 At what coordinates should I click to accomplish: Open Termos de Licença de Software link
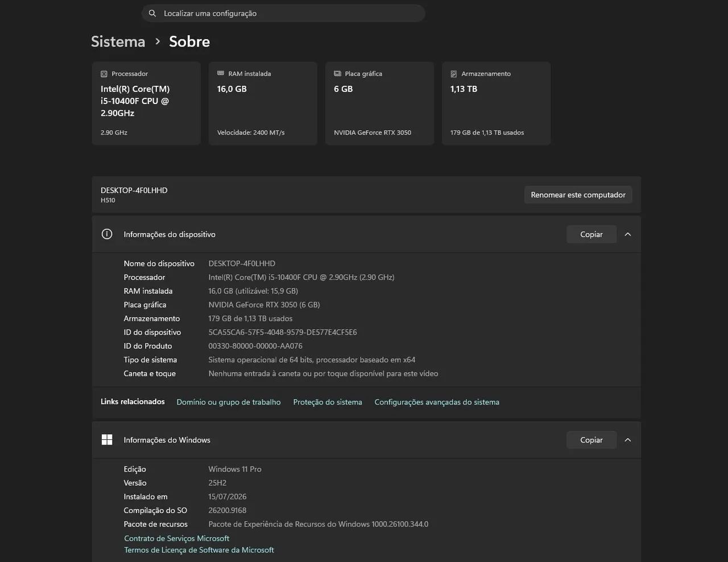pyautogui.click(x=199, y=550)
